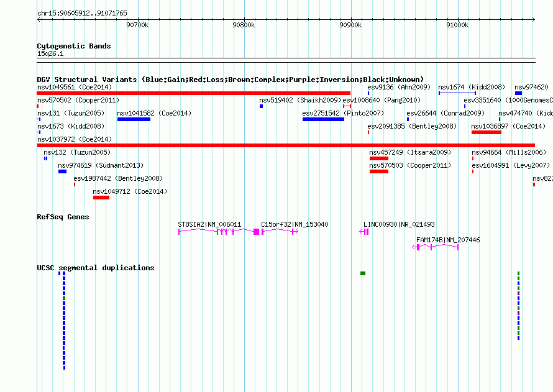Select the FAM174B|NM_207446 gene label
This screenshot has width=553, height=392.
click(448, 240)
